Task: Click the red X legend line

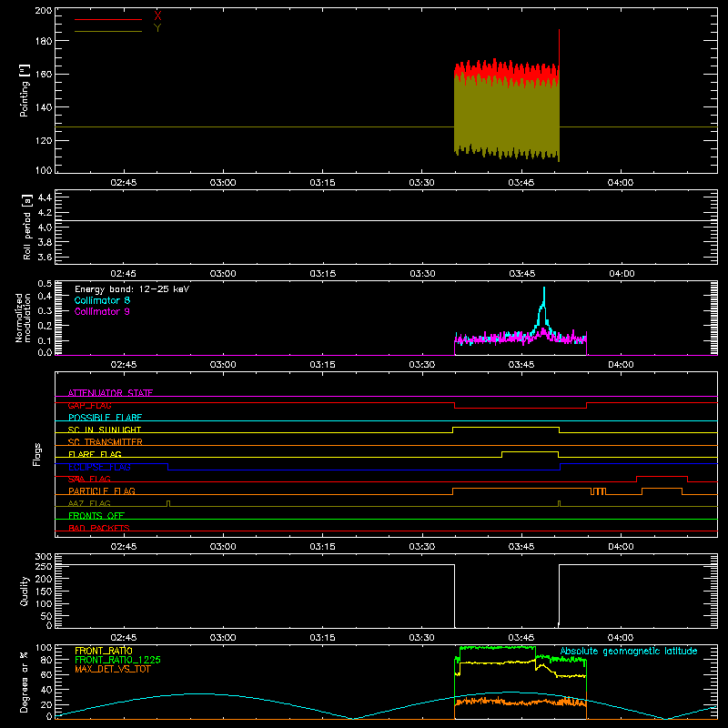Action: [108, 19]
